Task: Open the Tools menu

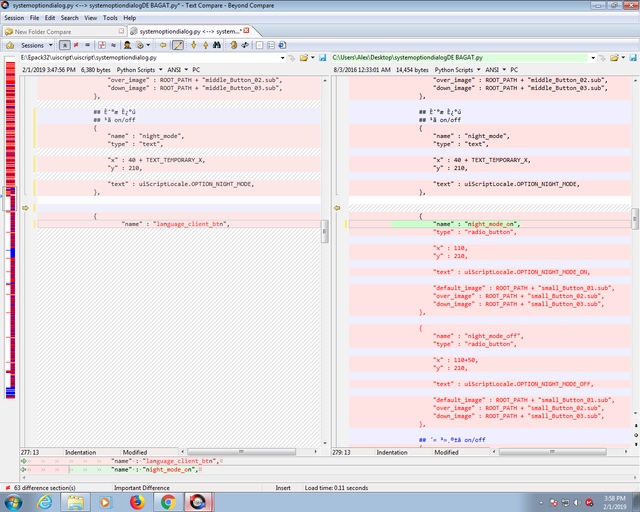Action: (110, 18)
